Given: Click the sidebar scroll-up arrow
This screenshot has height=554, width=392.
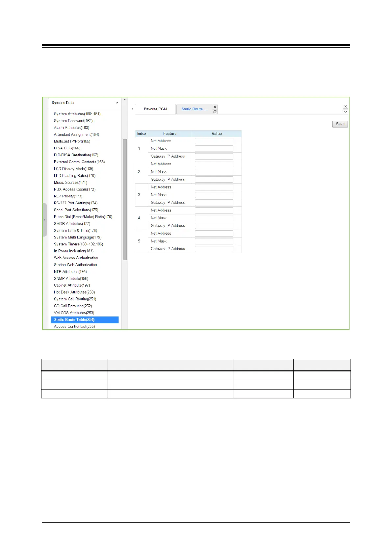Looking at the screenshot, I should pos(124,100).
